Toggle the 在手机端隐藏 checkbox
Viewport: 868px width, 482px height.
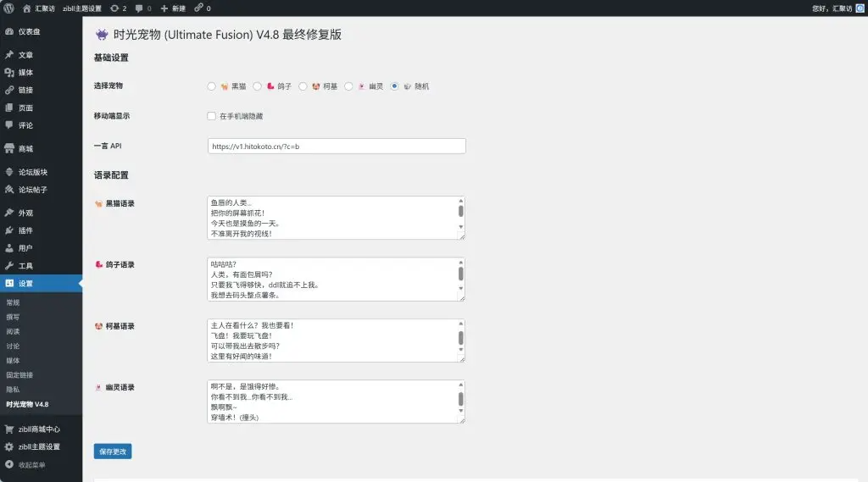pyautogui.click(x=211, y=116)
